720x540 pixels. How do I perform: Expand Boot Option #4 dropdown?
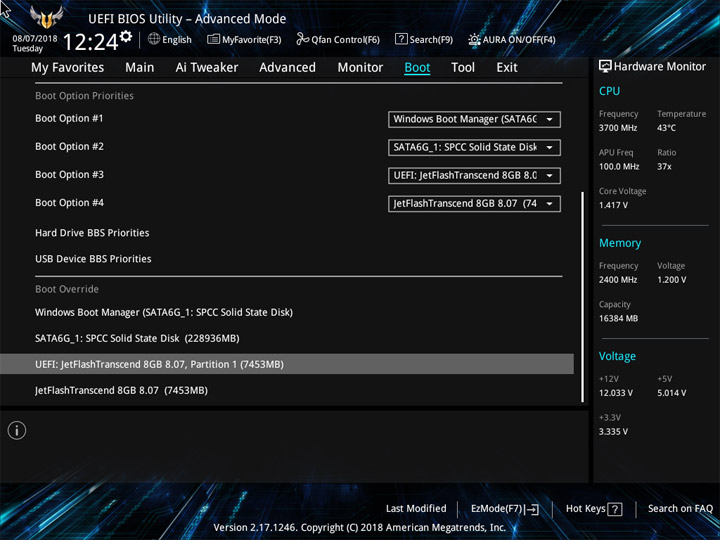474,203
